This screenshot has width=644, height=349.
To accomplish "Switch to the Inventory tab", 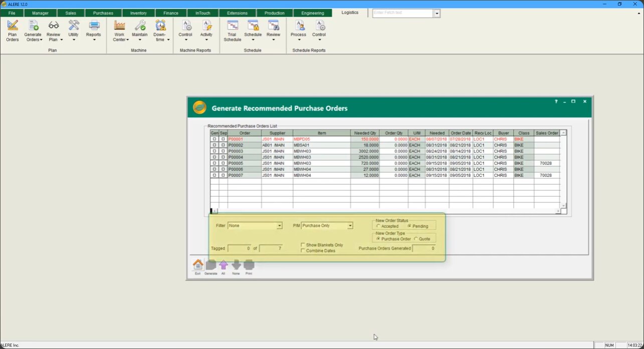I will tap(138, 13).
